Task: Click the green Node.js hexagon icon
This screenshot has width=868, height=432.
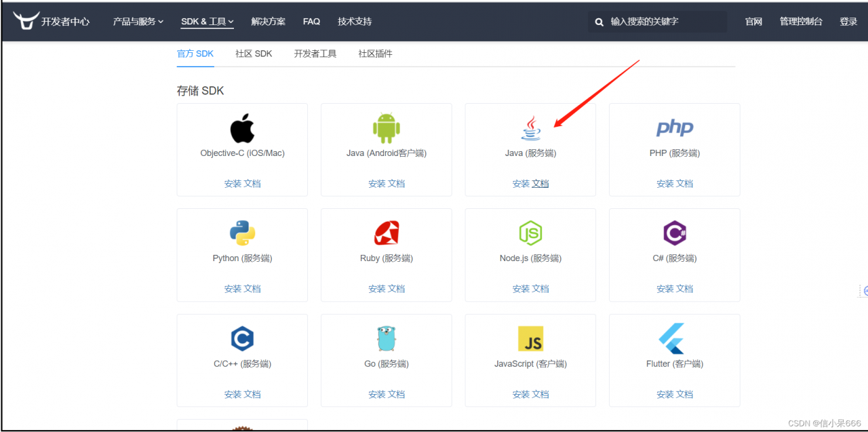Action: coord(530,233)
